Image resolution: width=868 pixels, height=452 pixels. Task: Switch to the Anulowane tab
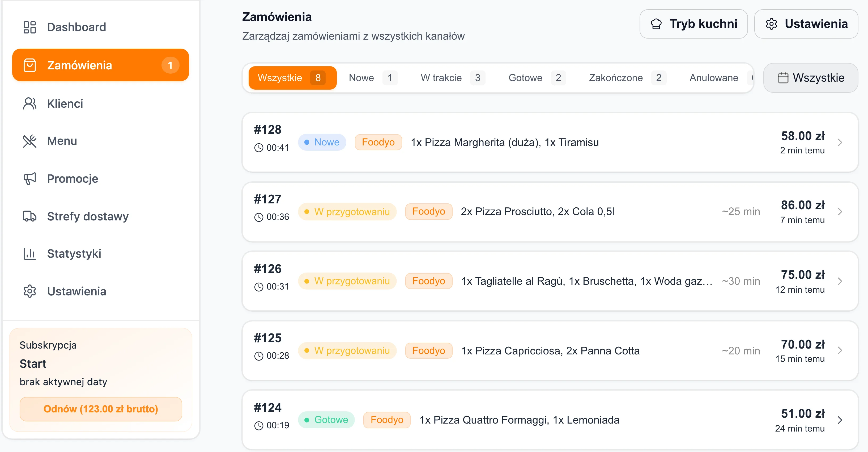click(717, 78)
